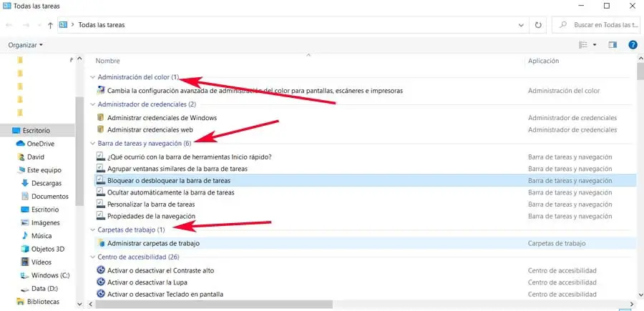Collapse the Barra de tareas y navegación group
This screenshot has width=644, height=311.
pos(93,144)
